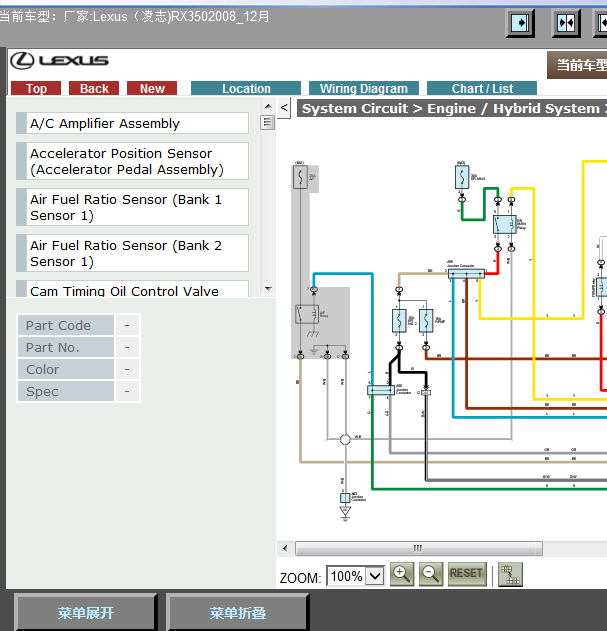Click the component list scrollbar thumb
The image size is (607, 631).
[268, 122]
